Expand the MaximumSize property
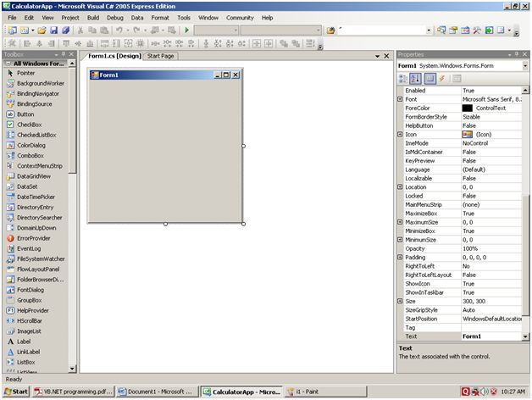532x400 pixels. click(400, 222)
